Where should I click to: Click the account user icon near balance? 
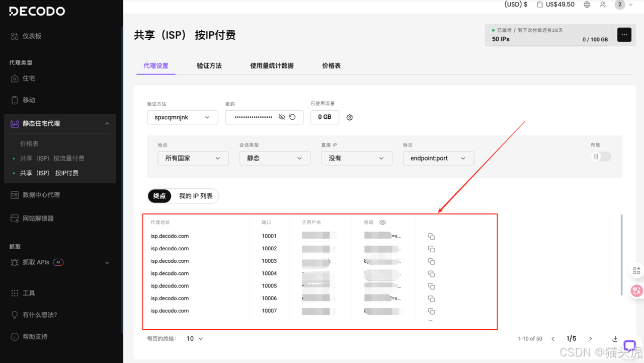[603, 5]
